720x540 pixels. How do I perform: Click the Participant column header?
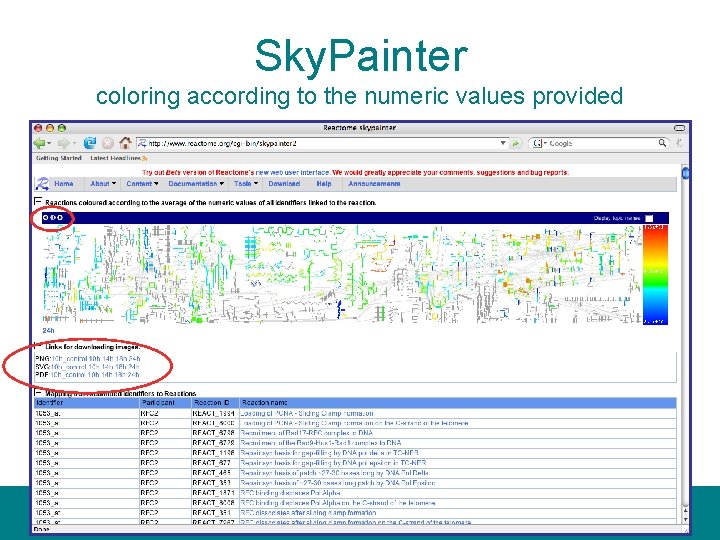pos(165,403)
